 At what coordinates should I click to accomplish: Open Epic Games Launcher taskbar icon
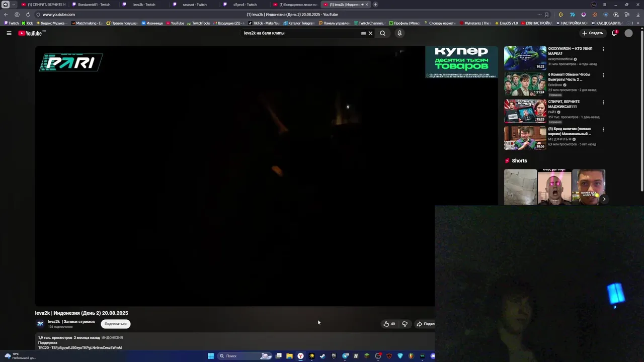coord(334,356)
